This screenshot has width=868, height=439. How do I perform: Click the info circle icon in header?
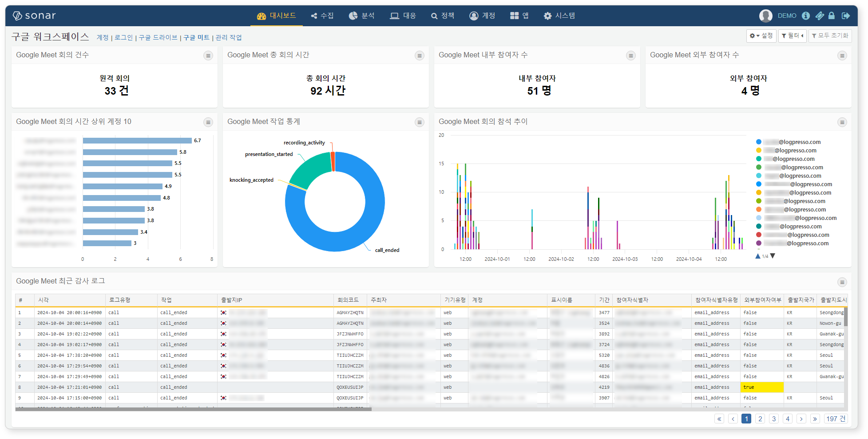(806, 16)
